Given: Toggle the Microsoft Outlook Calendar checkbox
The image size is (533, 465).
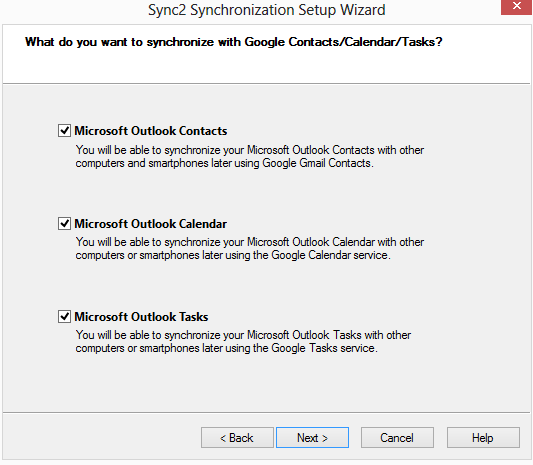Looking at the screenshot, I should 64,224.
